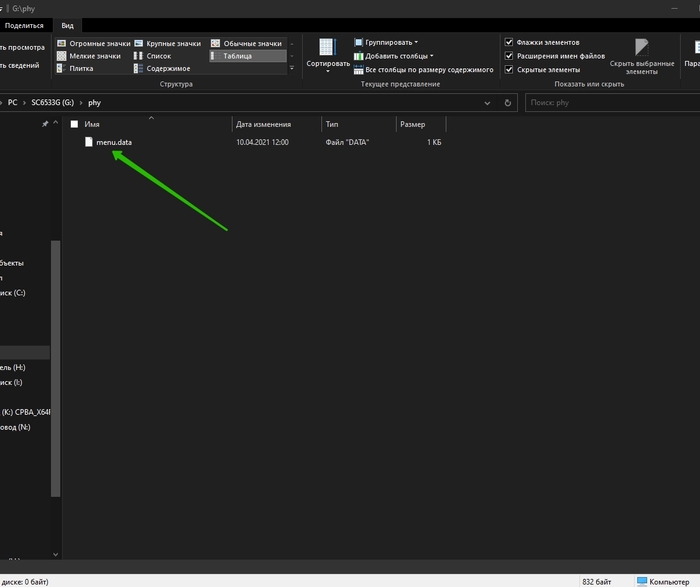Click the menu.data file icon
The width and height of the screenshot is (700, 587).
point(88,142)
